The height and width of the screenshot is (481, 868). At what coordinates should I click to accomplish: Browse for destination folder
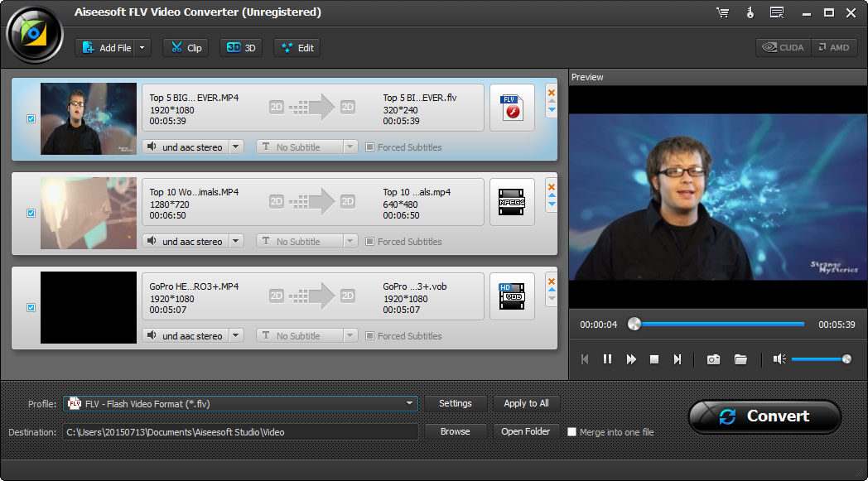click(455, 431)
